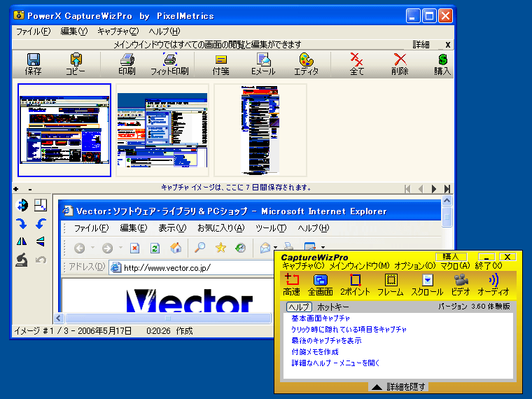Add a 付箋 sticky note
The image size is (532, 399).
click(221, 64)
